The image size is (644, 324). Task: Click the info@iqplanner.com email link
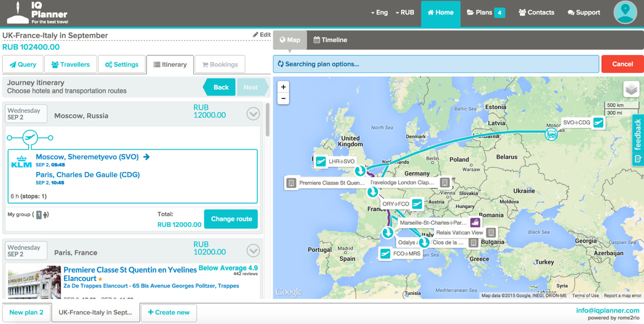[x=607, y=311]
